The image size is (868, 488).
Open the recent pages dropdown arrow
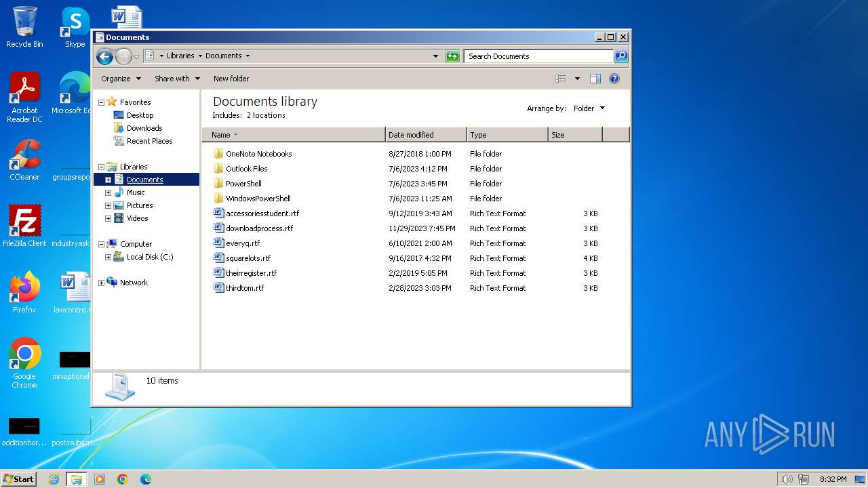(x=137, y=56)
